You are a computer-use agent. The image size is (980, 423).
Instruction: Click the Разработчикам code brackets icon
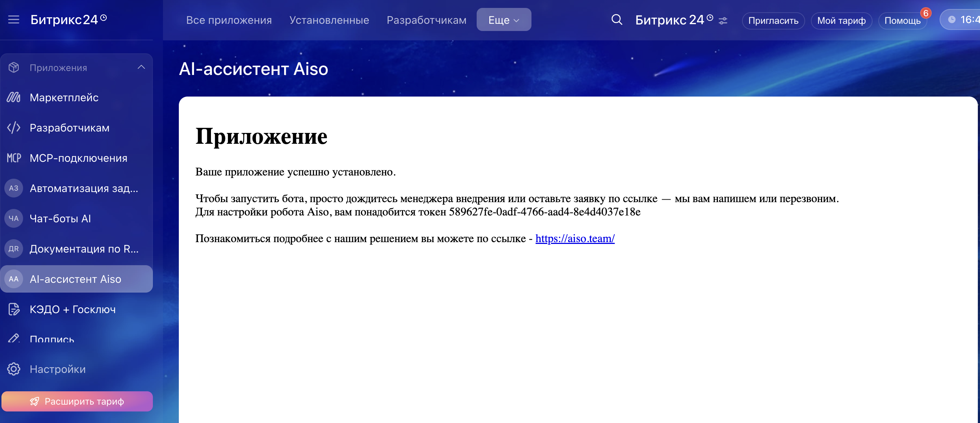click(x=14, y=128)
